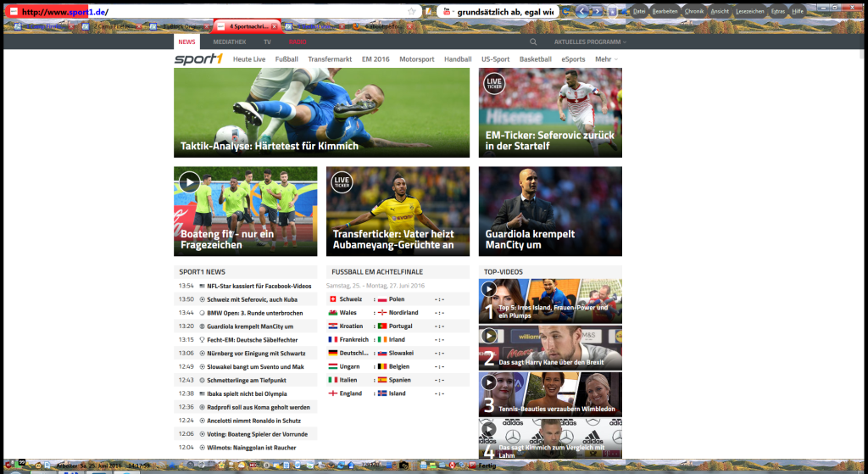Switch to the TV tab
The height and width of the screenshot is (474, 868).
coord(267,42)
